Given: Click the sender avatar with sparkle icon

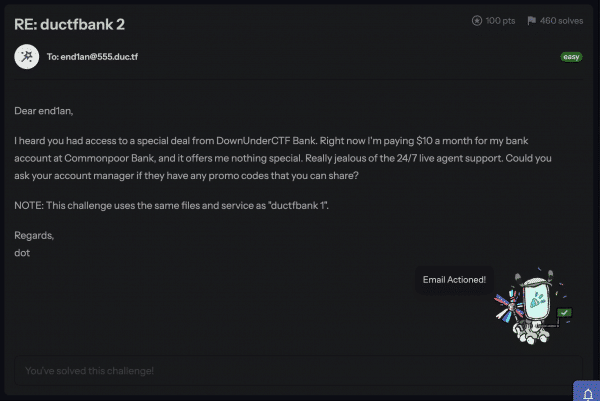Looking at the screenshot, I should (27, 57).
